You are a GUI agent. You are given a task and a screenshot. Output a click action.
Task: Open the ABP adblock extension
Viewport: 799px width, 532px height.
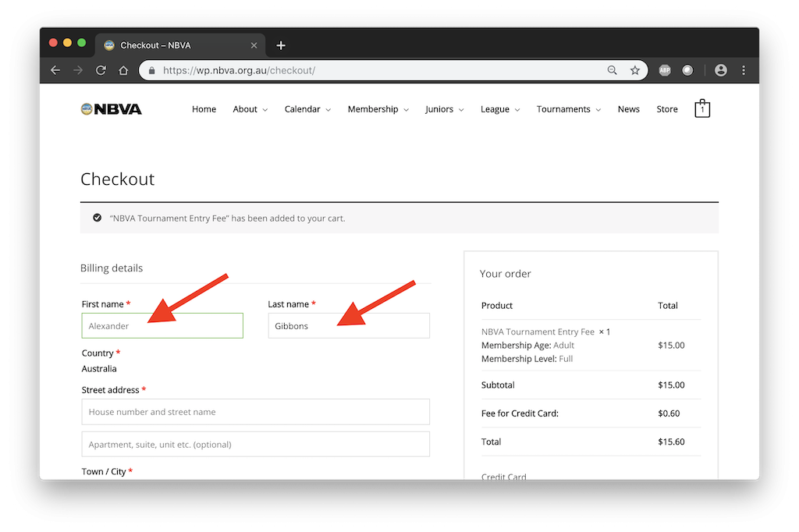[x=665, y=70]
